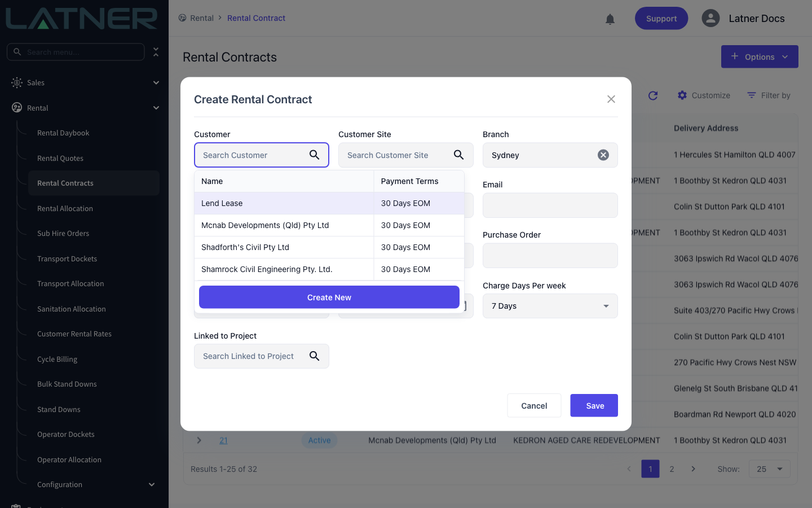Image resolution: width=812 pixels, height=508 pixels.
Task: Collapse the Rental menu section
Action: point(156,108)
